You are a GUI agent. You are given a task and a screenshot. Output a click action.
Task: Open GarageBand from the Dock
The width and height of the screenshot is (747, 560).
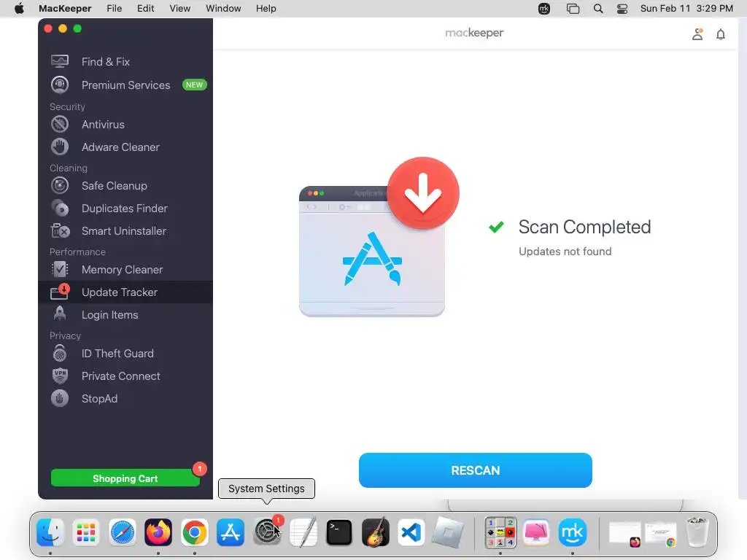coord(375,532)
